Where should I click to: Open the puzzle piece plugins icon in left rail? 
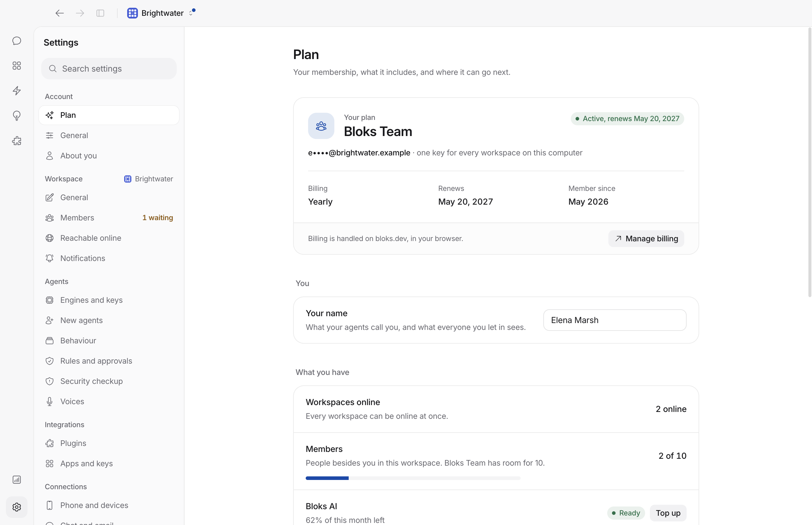(17, 141)
